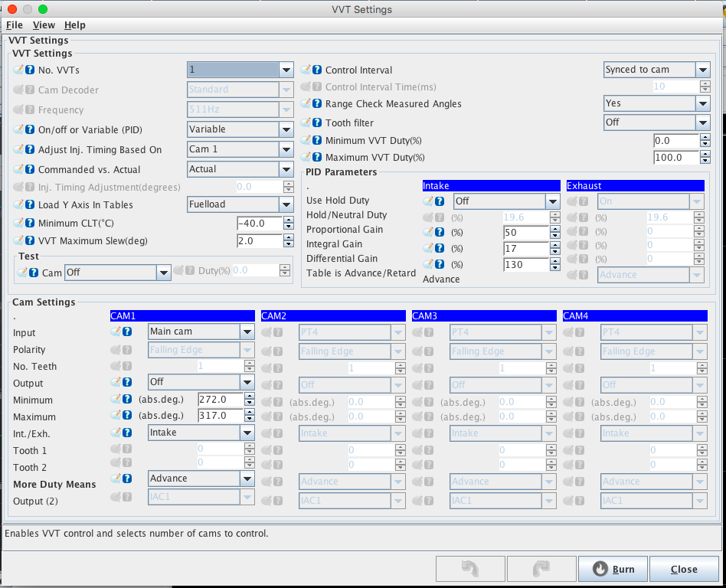This screenshot has height=588, width=726.
Task: Click pencil icon beside Commanded vs. Actual
Action: [18, 169]
